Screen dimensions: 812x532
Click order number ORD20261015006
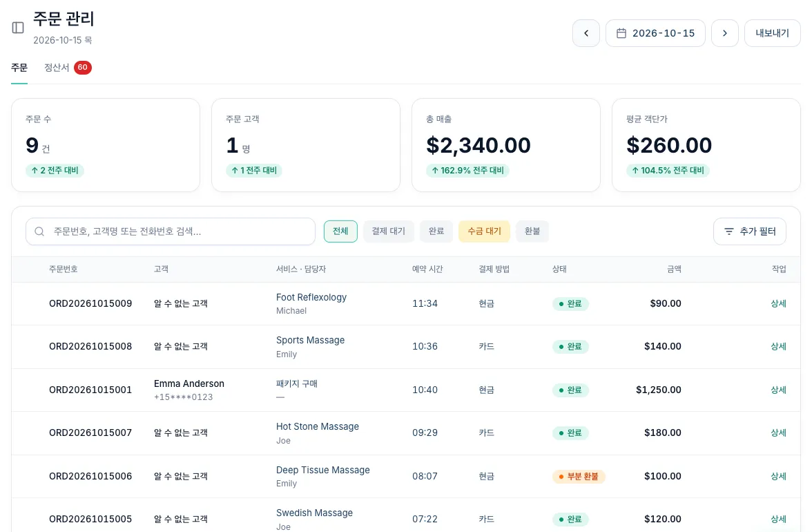[90, 476]
